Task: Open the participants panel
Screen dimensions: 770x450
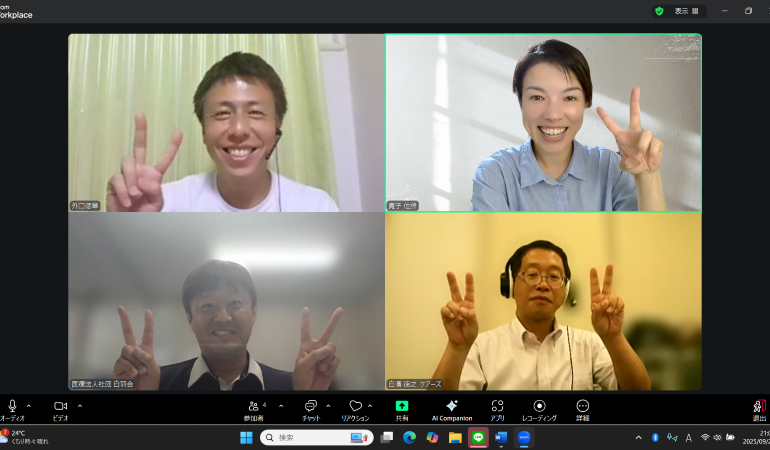Action: coord(254,406)
